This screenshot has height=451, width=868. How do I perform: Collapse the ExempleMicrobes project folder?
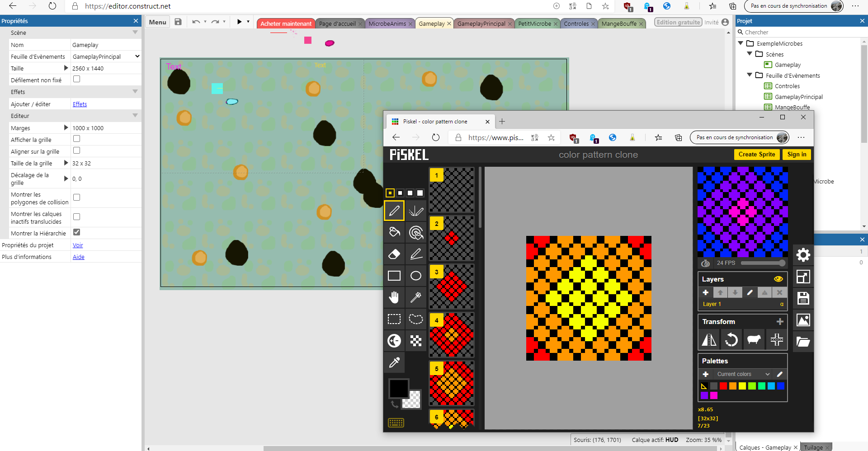click(741, 43)
